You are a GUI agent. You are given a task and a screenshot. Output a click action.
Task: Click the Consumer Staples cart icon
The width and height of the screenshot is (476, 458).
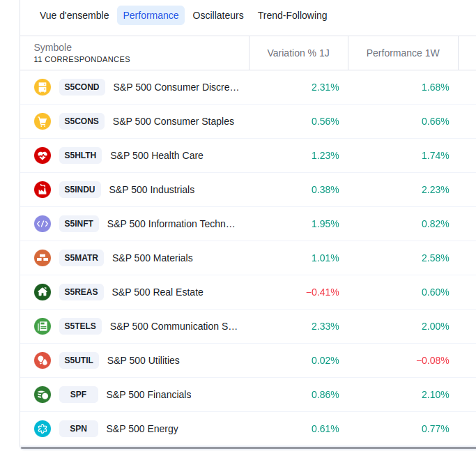[x=43, y=121]
